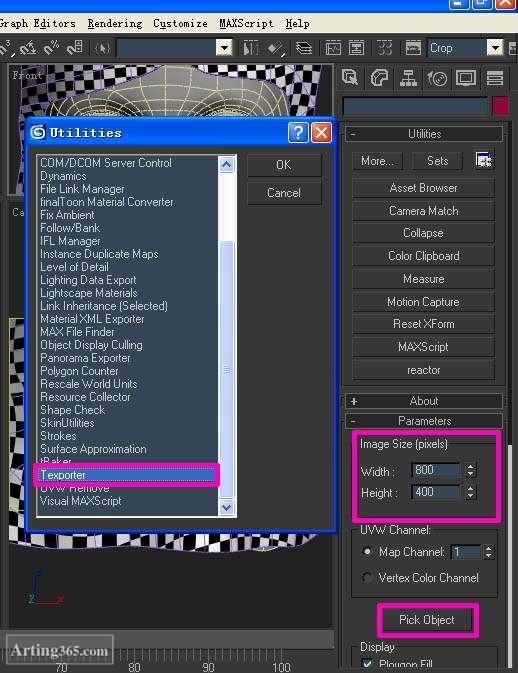Open Edit Named Selection Sets icon
The width and height of the screenshot is (518, 673).
tap(102, 49)
